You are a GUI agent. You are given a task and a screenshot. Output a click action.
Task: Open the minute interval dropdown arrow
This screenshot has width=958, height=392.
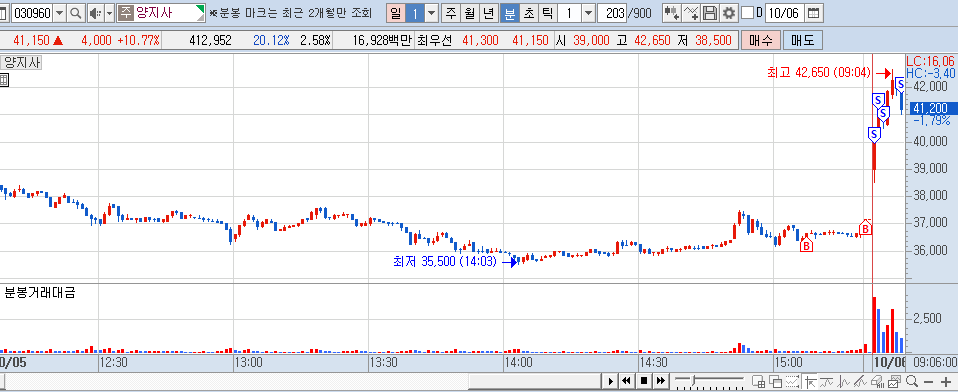point(588,12)
